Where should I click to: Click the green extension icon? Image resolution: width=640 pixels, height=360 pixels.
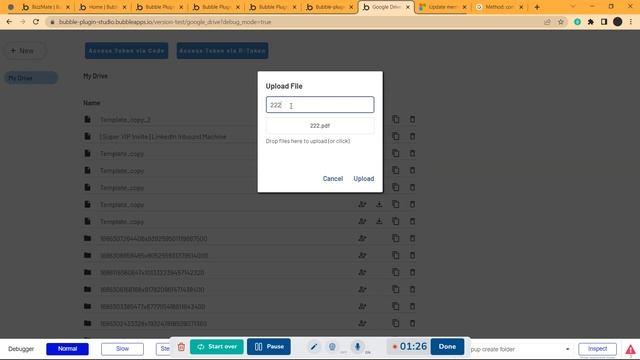[577, 22]
